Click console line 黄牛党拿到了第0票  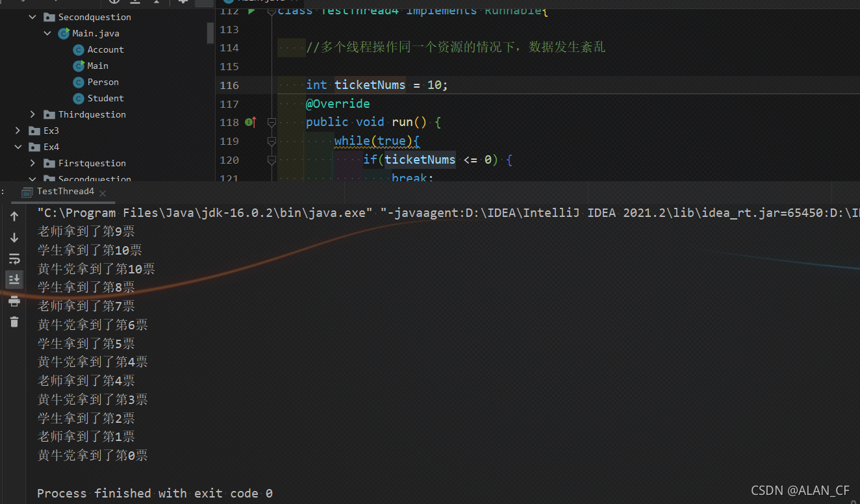[92, 455]
